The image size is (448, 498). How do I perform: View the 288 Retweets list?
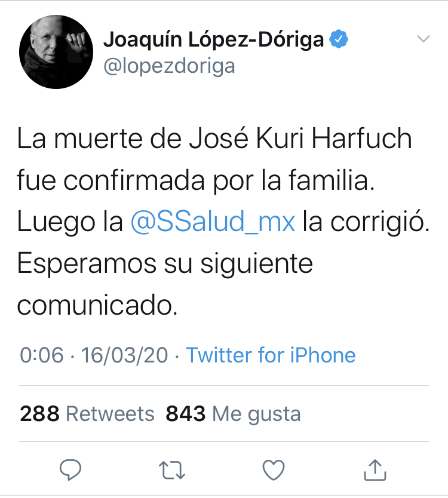[87, 414]
